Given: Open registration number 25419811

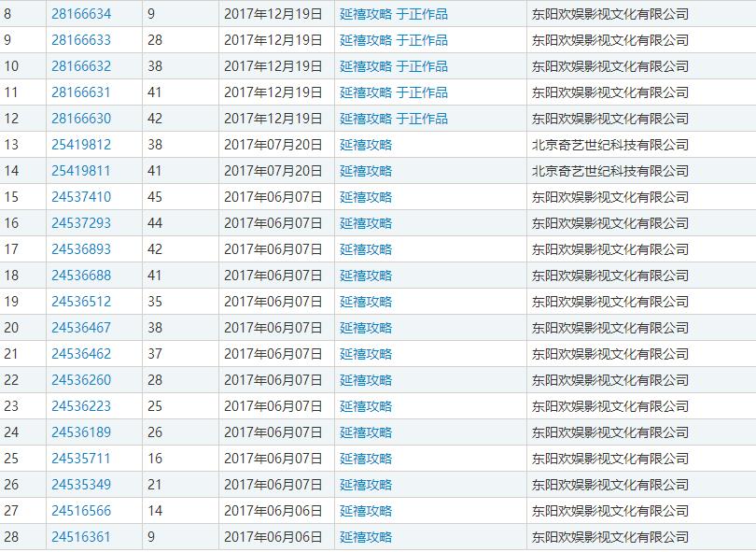Looking at the screenshot, I should point(81,171).
